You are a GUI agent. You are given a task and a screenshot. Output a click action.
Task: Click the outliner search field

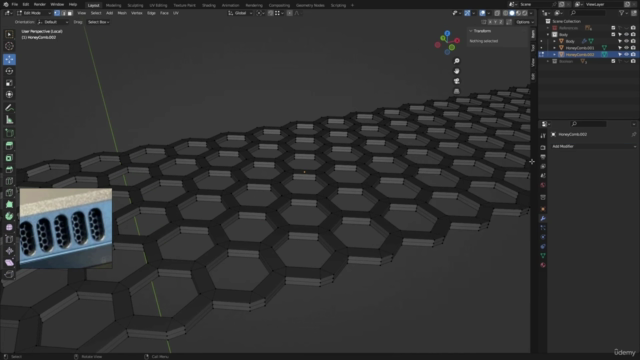[588, 13]
